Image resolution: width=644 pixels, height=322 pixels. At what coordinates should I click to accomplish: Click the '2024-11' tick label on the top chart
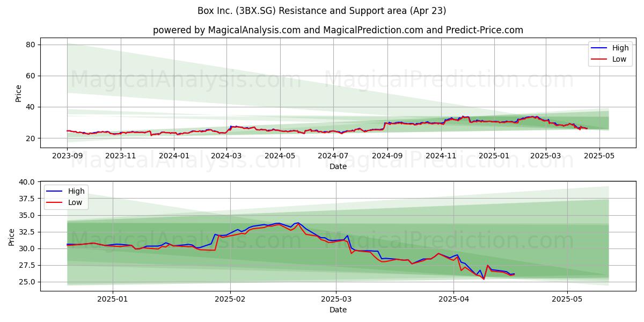[x=441, y=156]
